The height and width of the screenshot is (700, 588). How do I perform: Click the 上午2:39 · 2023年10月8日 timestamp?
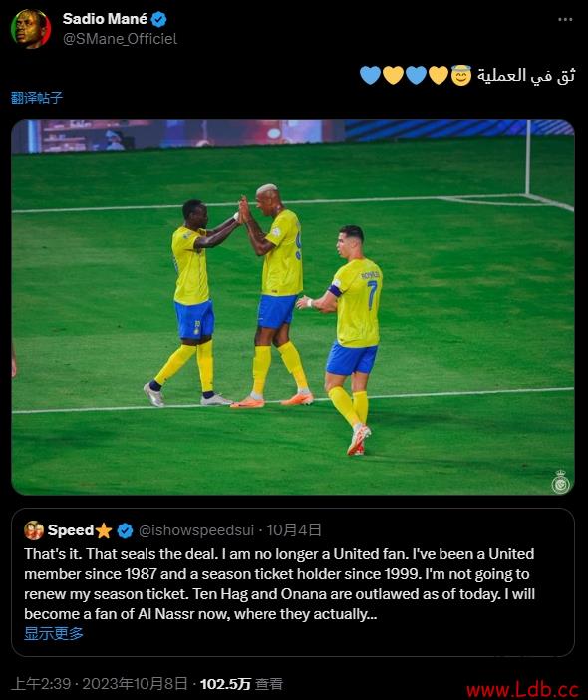pos(99,683)
